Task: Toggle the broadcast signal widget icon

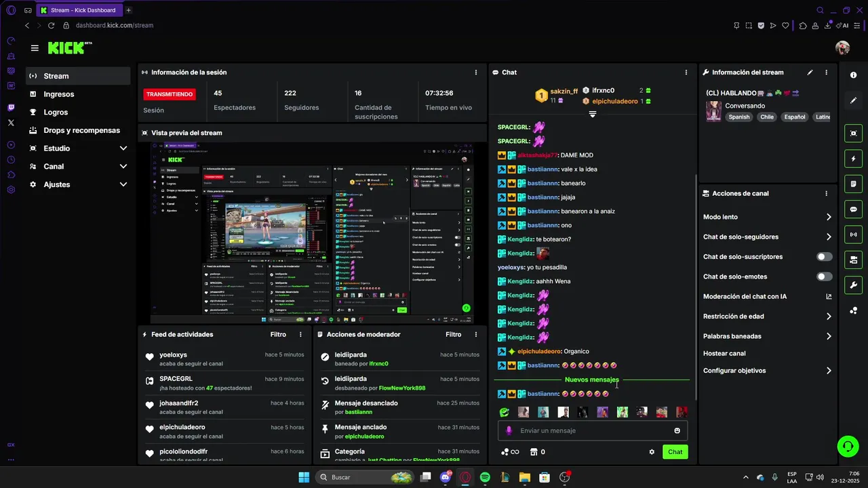Action: point(853,235)
